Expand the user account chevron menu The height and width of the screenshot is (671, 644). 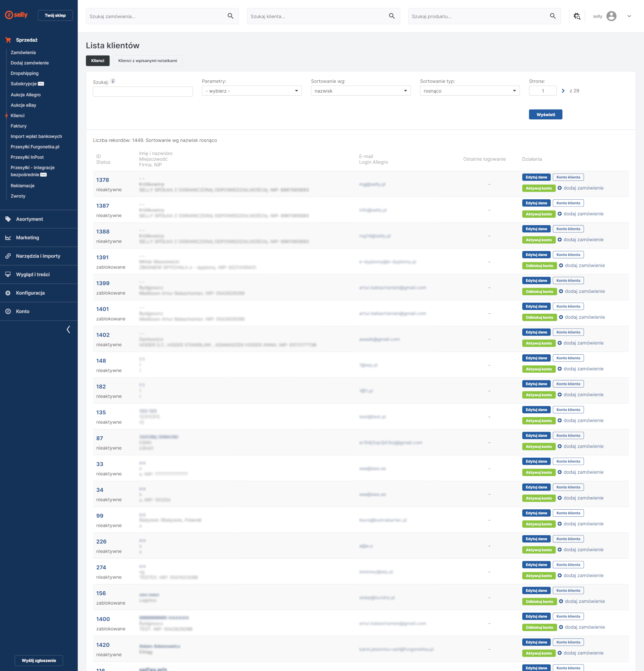click(x=629, y=16)
